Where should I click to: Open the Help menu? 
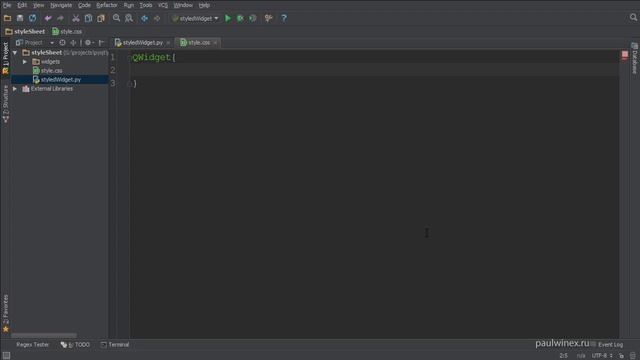click(204, 5)
